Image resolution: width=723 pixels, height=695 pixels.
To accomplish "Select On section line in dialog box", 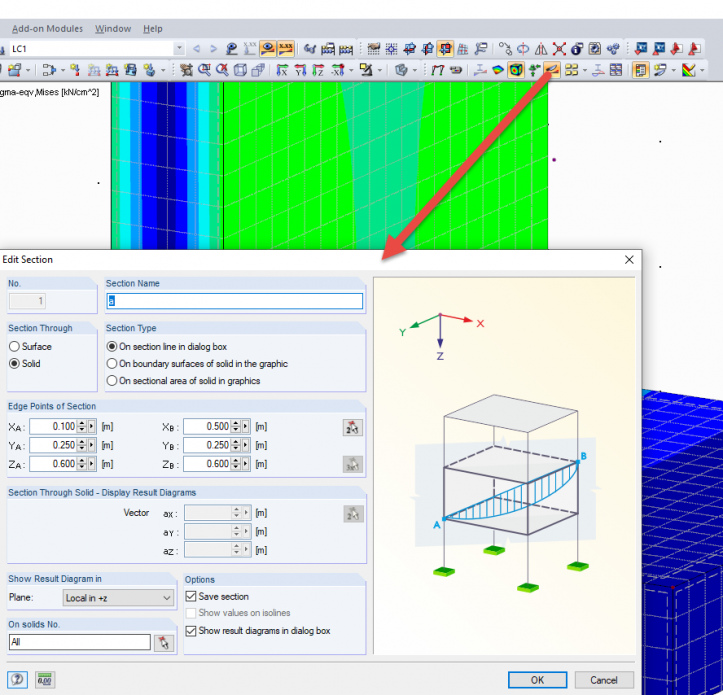I will tap(167, 346).
